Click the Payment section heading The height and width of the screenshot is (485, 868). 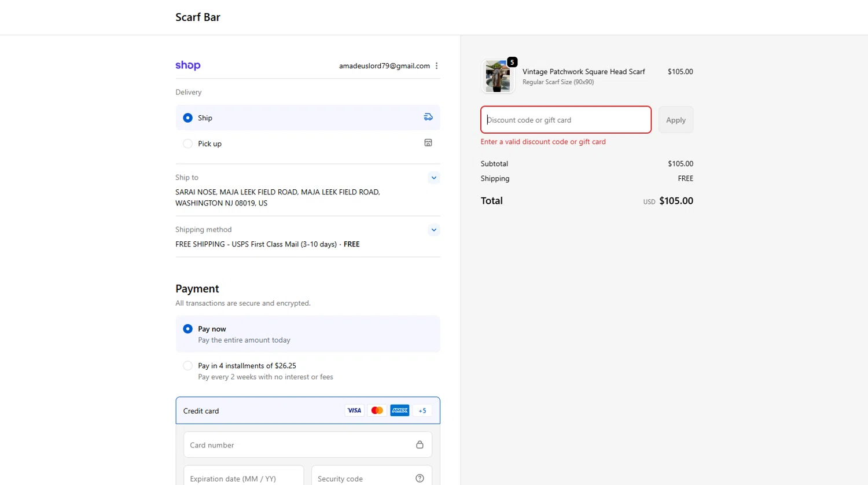197,288
